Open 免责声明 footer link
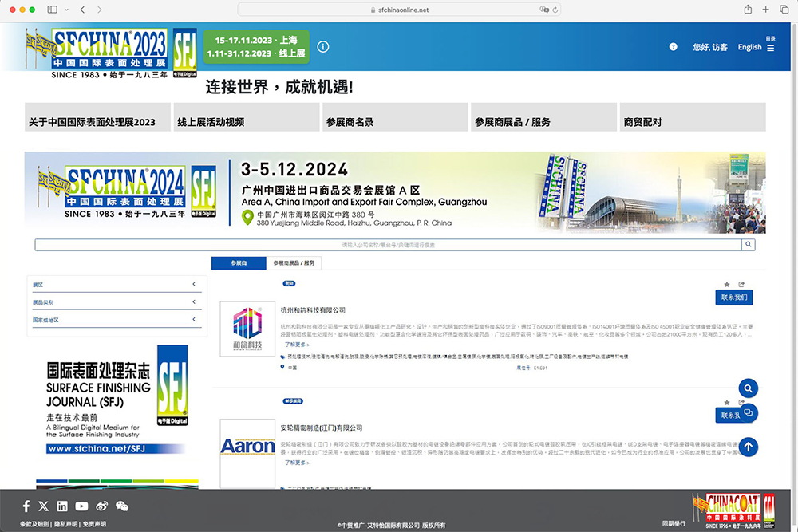This screenshot has height=532, width=798. click(x=95, y=524)
